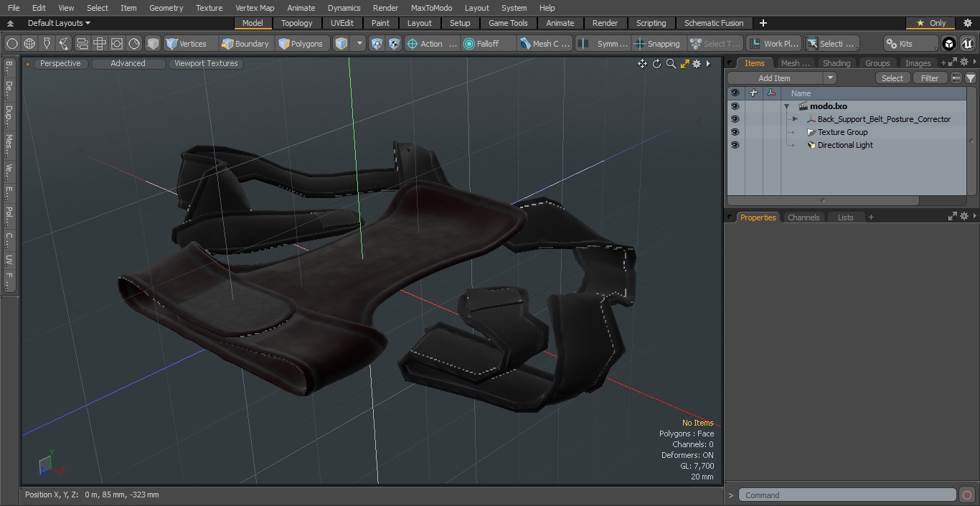
Task: Click viewport zoom magnifier icon
Action: 671,64
